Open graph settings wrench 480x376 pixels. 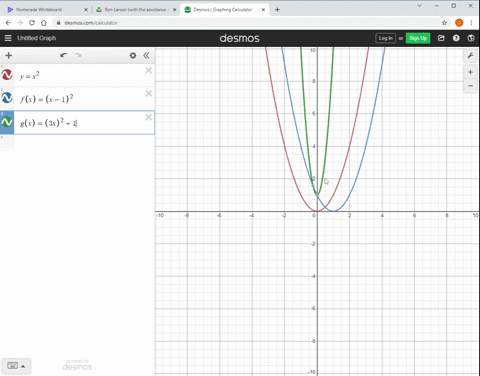[470, 55]
